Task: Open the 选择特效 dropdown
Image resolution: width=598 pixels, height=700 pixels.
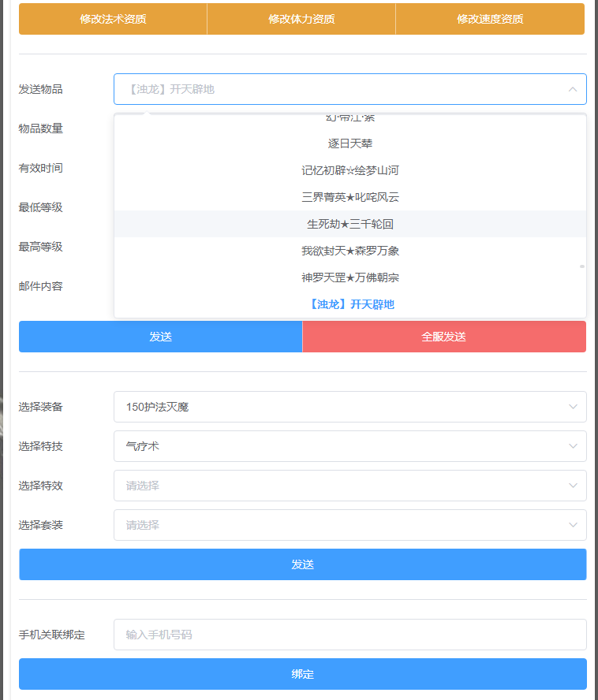Action: (349, 486)
